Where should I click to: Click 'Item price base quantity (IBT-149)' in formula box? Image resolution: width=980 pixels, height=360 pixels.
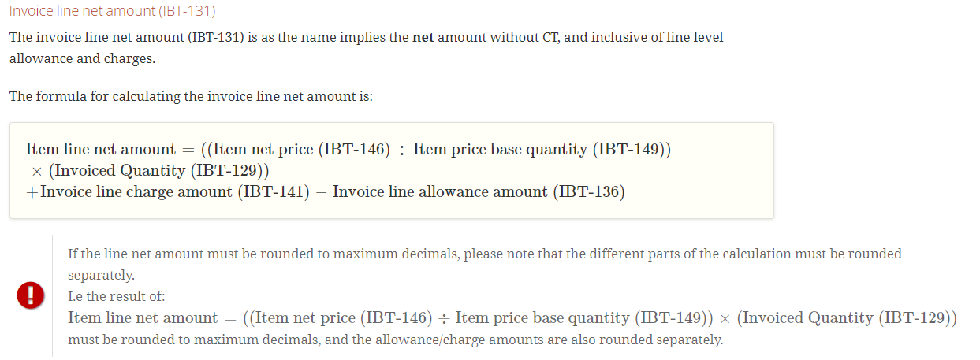(538, 149)
